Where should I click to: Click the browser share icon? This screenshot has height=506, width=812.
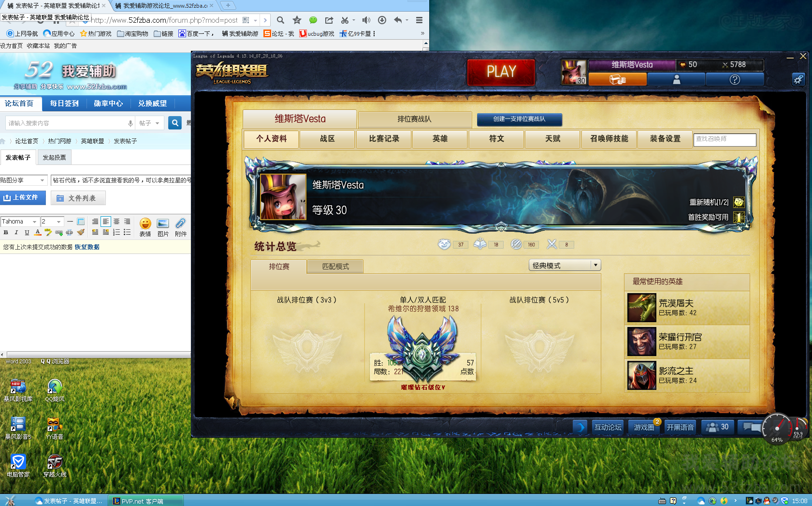point(329,20)
